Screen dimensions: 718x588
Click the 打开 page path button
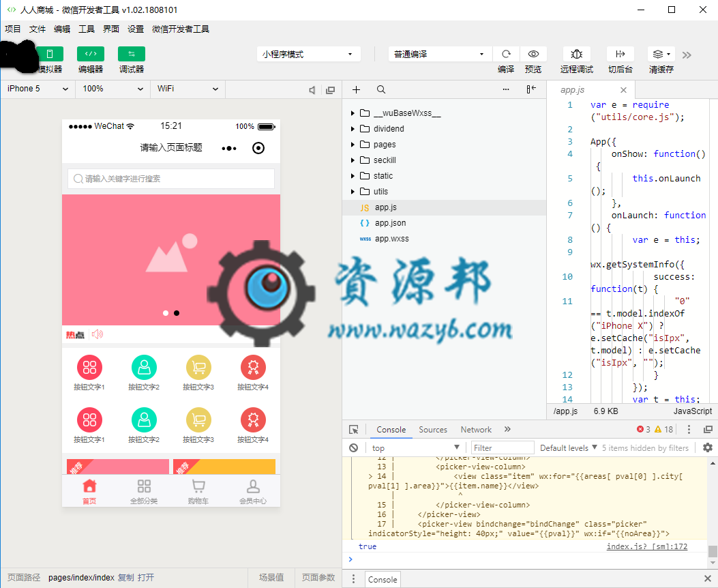[146, 578]
